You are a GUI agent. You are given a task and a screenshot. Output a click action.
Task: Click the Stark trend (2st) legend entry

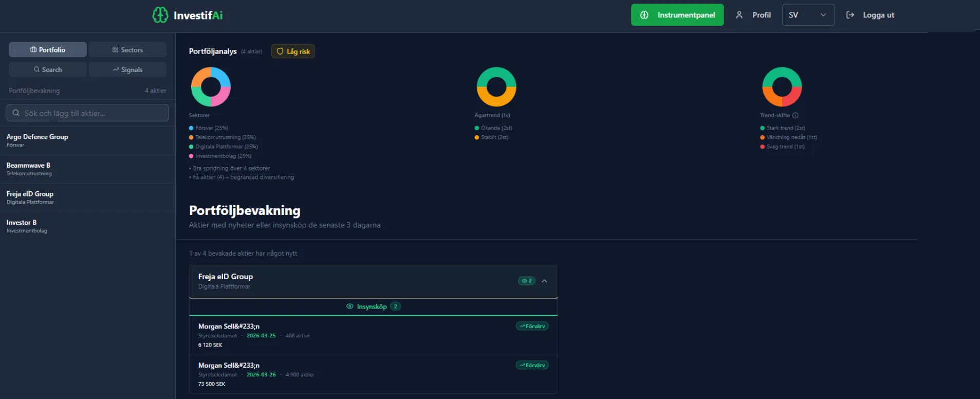(783, 128)
